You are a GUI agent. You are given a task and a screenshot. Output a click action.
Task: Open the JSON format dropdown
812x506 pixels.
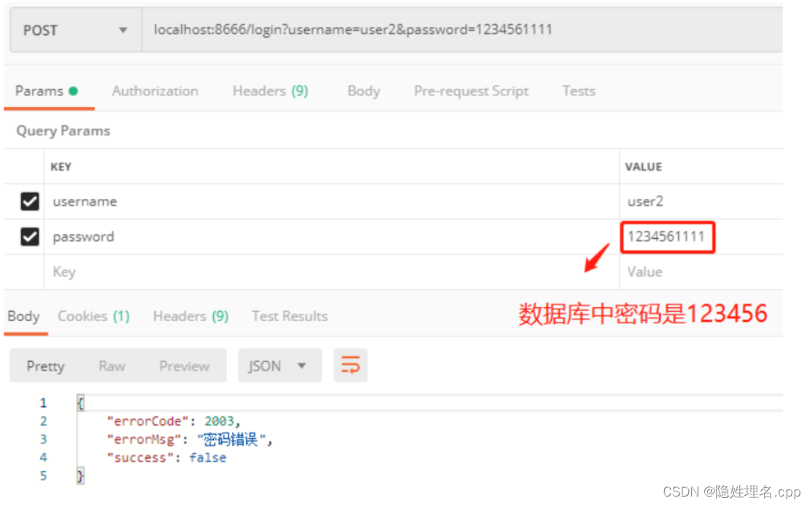click(279, 365)
